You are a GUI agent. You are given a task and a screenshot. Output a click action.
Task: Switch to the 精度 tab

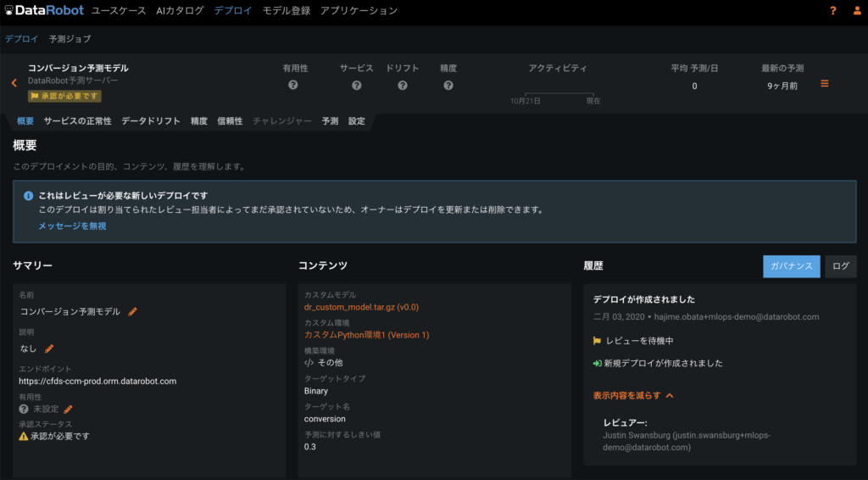pos(198,120)
